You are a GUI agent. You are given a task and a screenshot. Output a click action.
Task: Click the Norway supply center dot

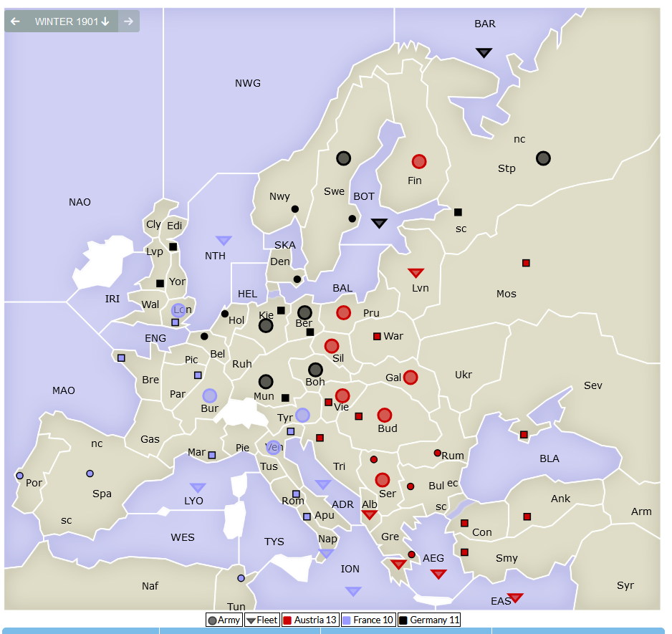point(295,209)
